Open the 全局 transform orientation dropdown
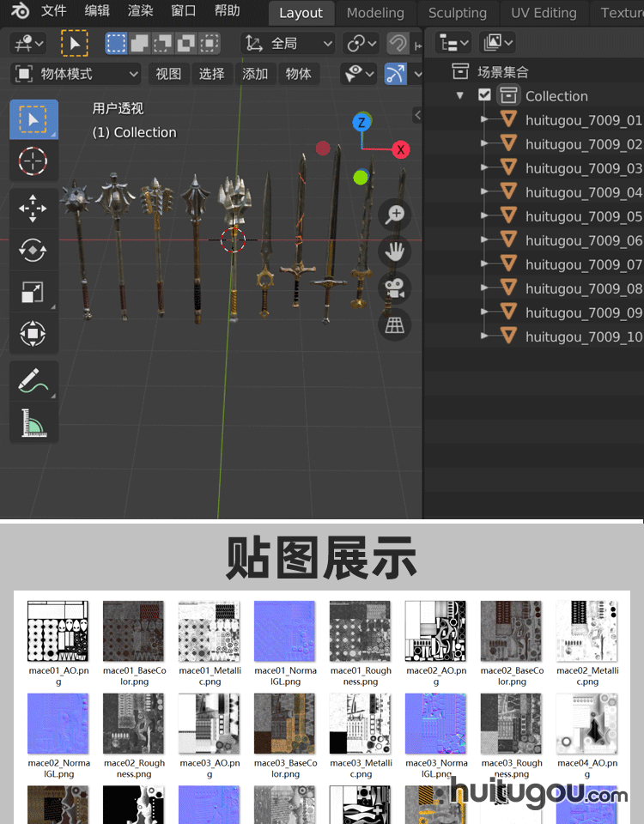Viewport: 644px width, 824px height. (x=288, y=43)
